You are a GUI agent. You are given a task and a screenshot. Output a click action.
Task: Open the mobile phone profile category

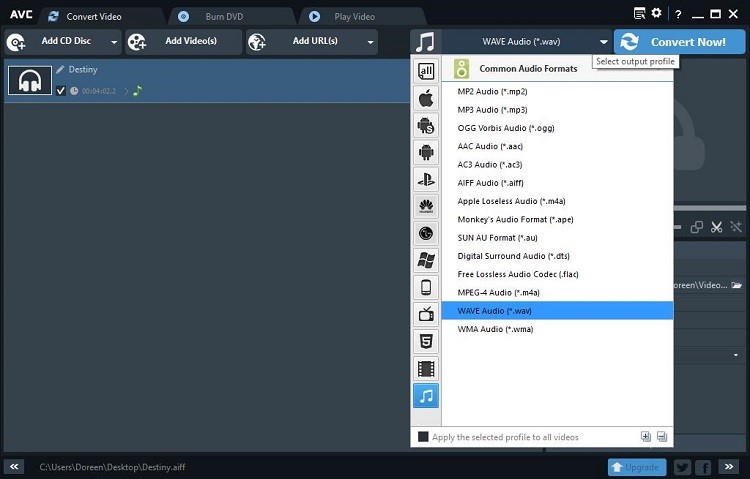(x=426, y=288)
